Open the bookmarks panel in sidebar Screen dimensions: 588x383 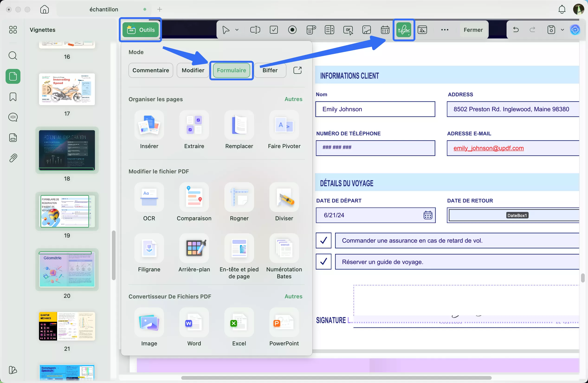coord(13,97)
